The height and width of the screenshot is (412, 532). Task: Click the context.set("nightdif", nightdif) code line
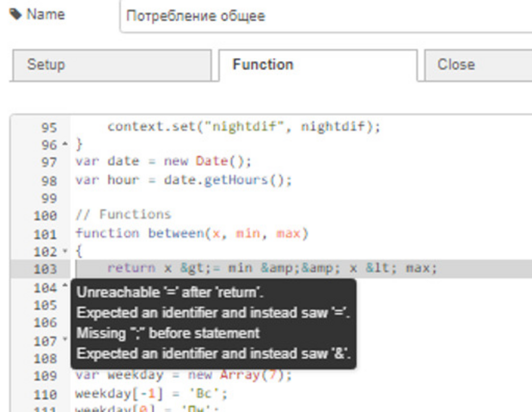[x=244, y=127]
